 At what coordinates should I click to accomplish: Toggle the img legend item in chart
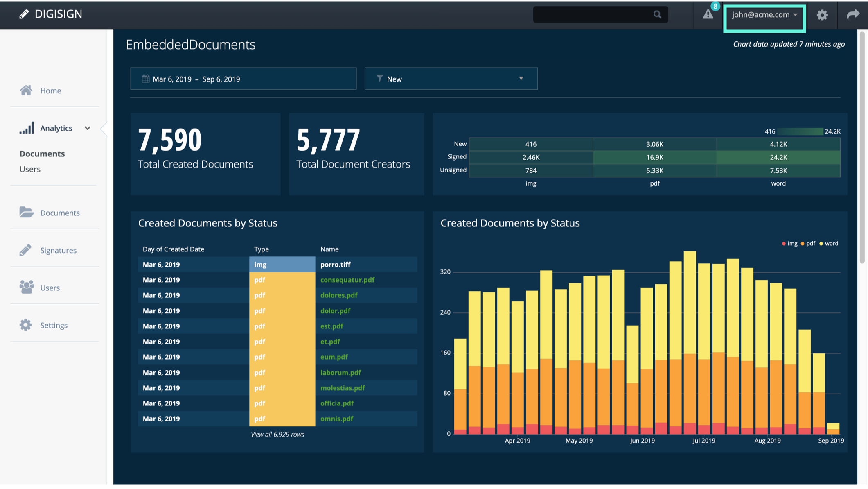tap(790, 244)
